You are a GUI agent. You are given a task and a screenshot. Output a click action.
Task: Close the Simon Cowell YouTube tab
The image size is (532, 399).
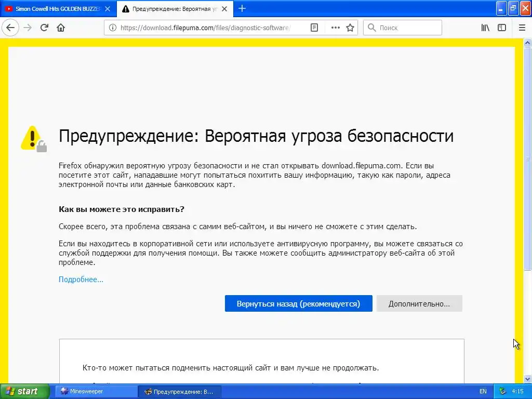pos(107,9)
